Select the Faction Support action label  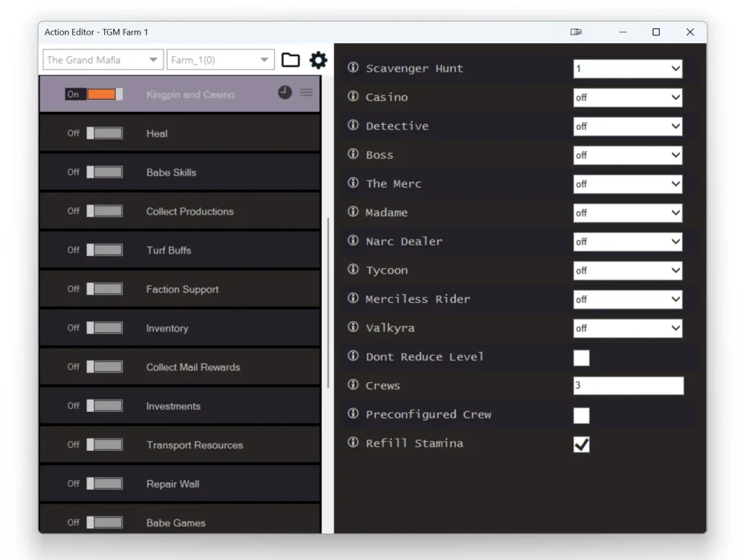[x=182, y=289]
